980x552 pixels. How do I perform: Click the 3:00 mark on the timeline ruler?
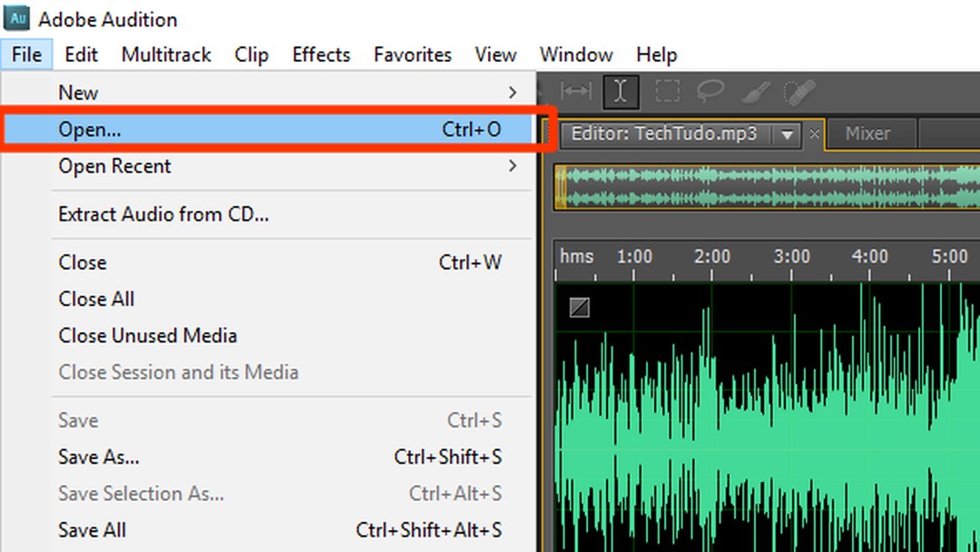pos(791,256)
